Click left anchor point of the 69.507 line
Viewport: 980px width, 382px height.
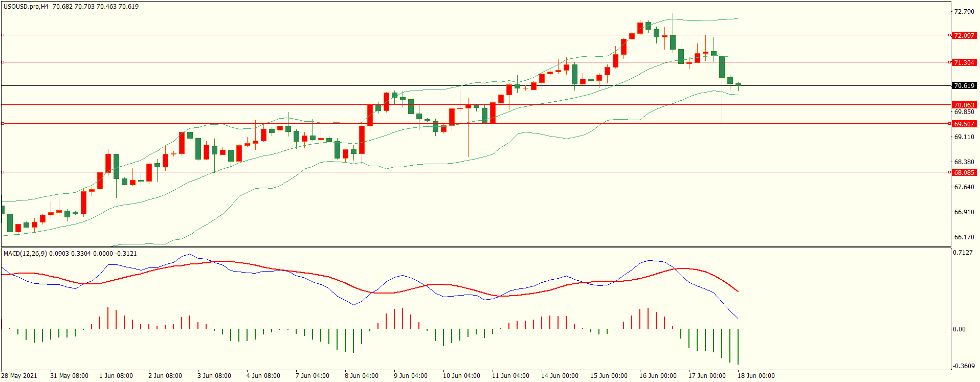point(3,124)
